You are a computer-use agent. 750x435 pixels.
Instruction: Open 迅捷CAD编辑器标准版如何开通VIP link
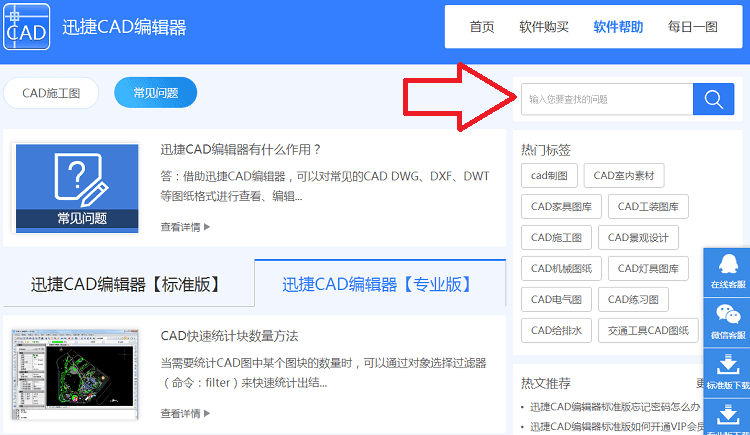point(616,426)
